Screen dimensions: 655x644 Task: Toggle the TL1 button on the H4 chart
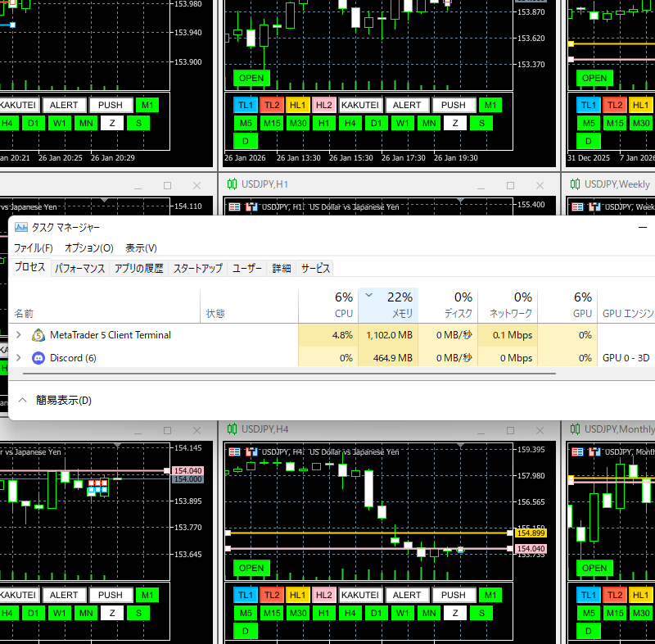point(245,595)
